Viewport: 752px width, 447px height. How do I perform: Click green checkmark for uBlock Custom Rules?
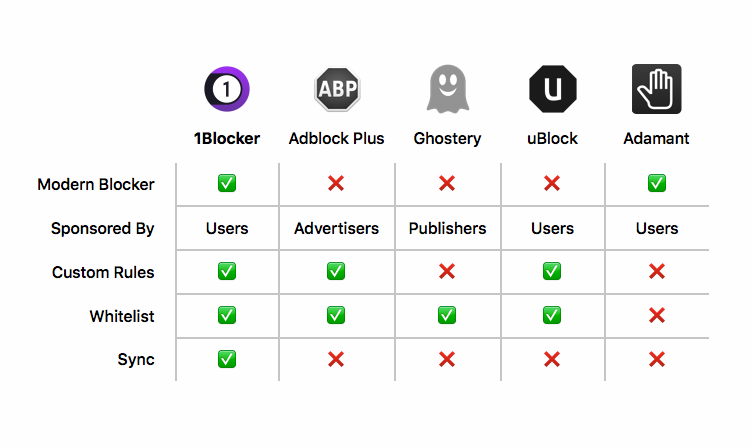(552, 271)
